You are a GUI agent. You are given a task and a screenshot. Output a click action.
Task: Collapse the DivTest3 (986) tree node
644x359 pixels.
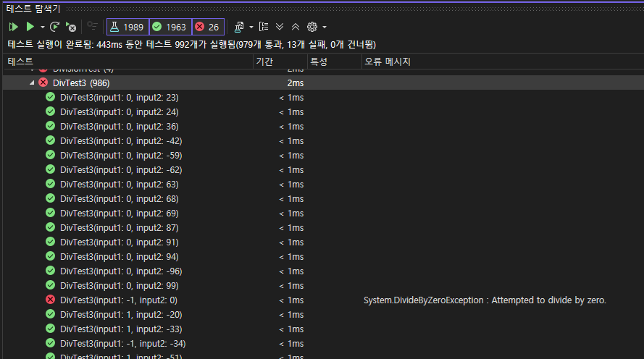(x=32, y=83)
